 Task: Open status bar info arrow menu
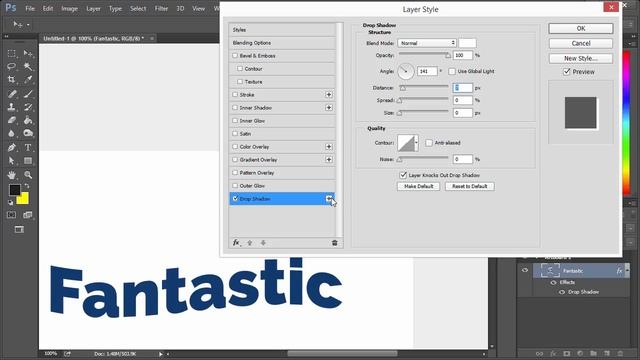[161, 354]
